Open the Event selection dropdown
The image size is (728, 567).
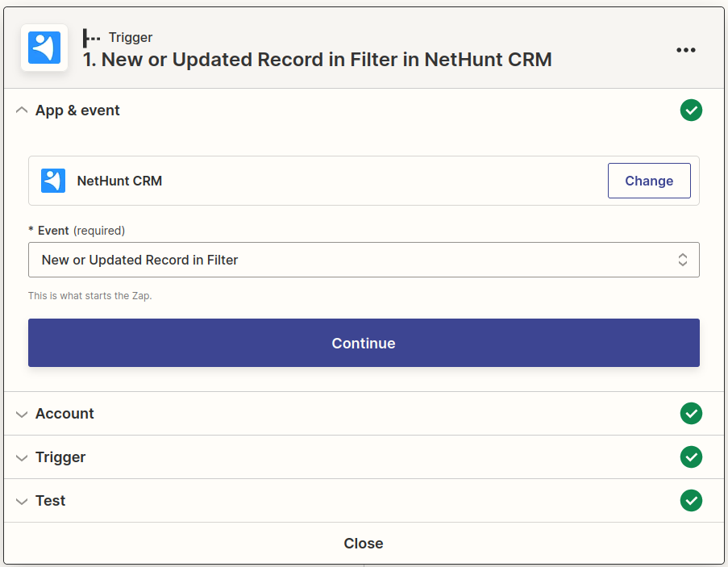click(x=682, y=260)
